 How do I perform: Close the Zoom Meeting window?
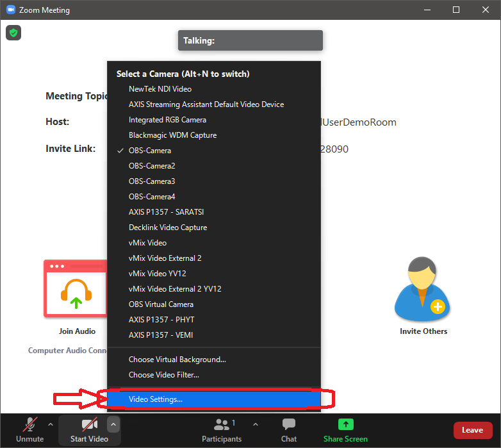pos(486,10)
